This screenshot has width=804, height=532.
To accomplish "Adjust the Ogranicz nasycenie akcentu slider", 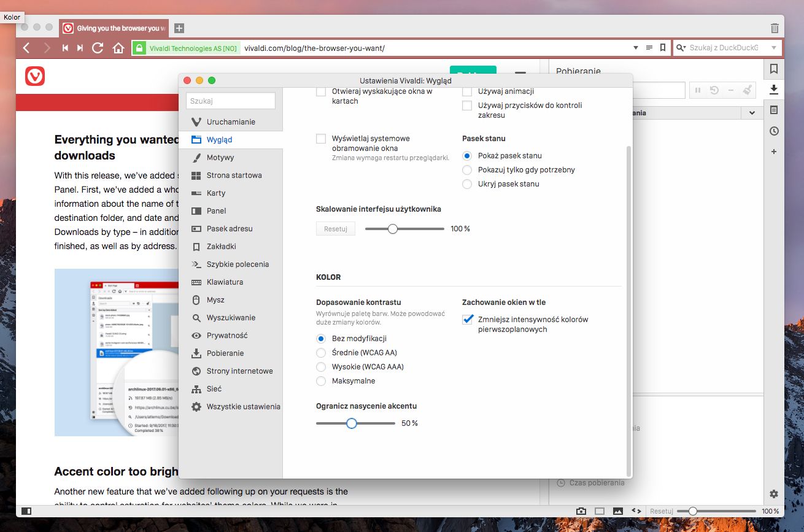I will coord(352,423).
